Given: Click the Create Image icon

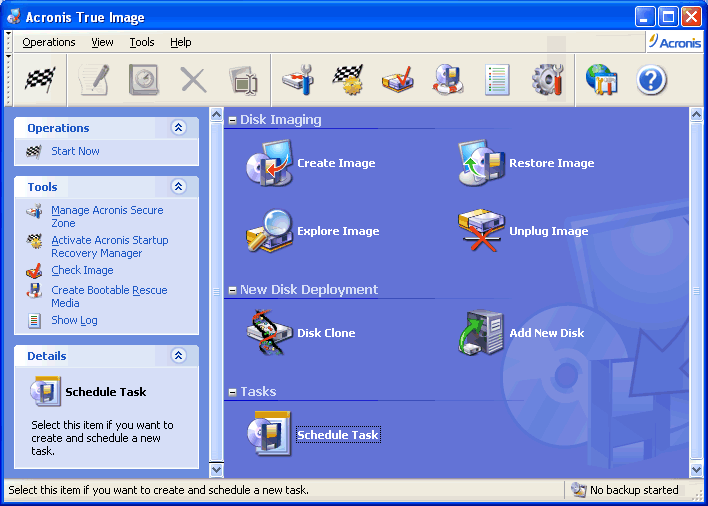Looking at the screenshot, I should click(269, 163).
